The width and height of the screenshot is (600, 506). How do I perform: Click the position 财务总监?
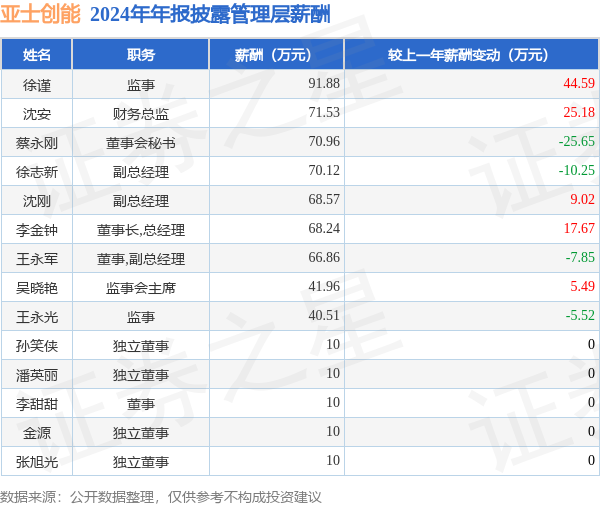(141, 114)
